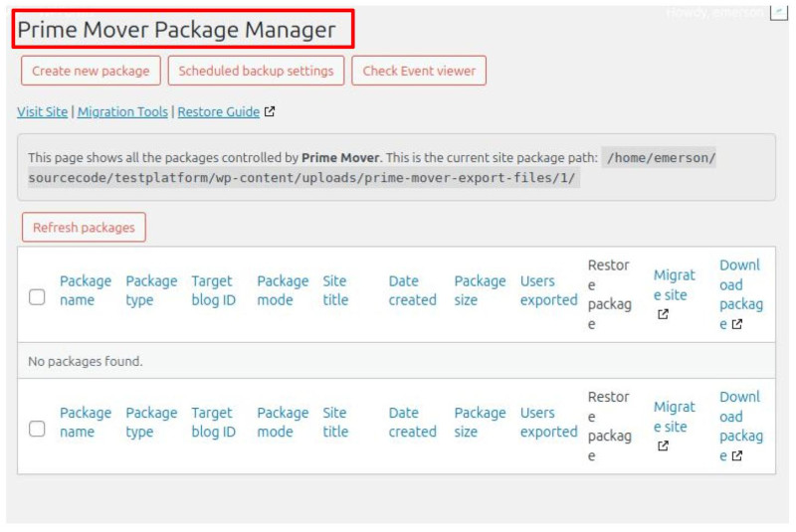Sort by Package name in header row
The image size is (796, 532).
tap(86, 290)
